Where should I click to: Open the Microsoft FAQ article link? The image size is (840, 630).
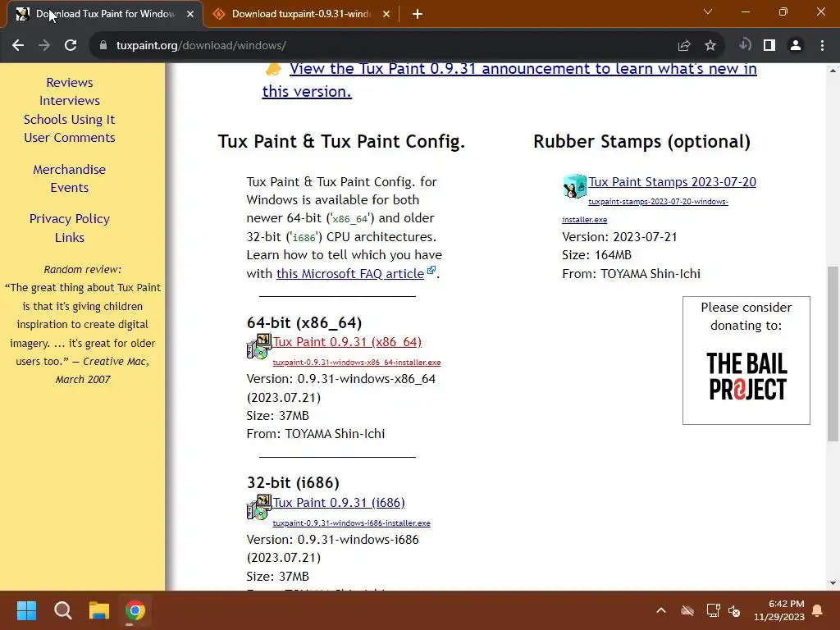[x=350, y=274]
